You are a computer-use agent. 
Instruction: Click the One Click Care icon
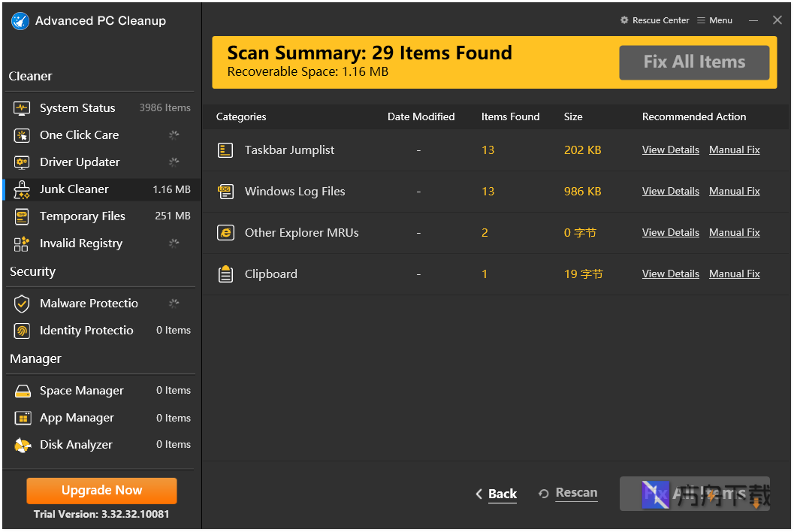(22, 135)
